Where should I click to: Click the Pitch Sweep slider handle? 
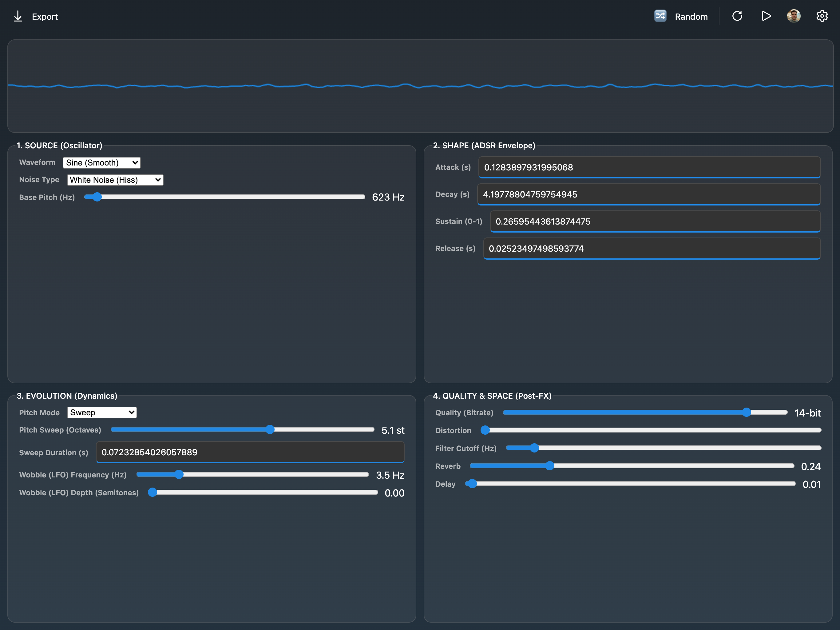tap(270, 429)
